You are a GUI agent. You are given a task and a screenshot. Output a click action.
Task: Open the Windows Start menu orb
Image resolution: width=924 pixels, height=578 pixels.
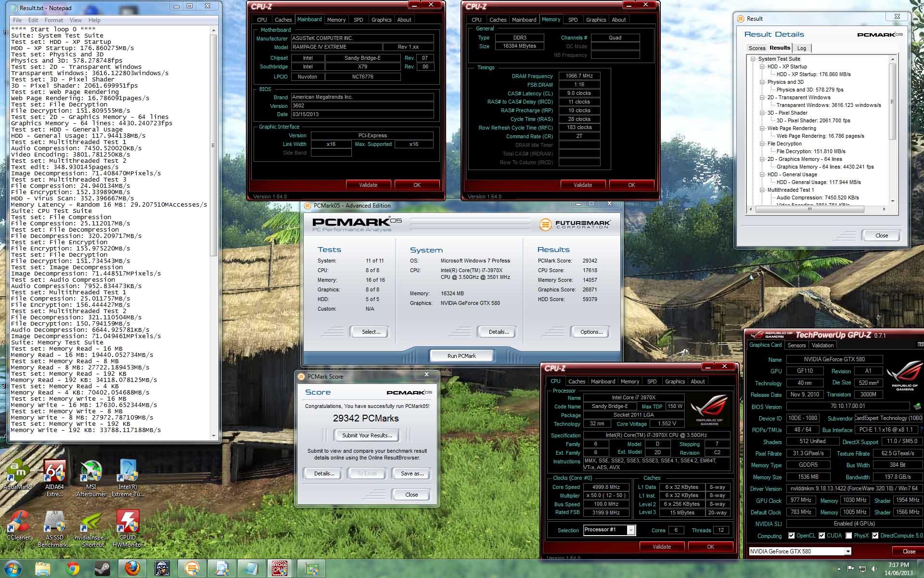tap(13, 569)
